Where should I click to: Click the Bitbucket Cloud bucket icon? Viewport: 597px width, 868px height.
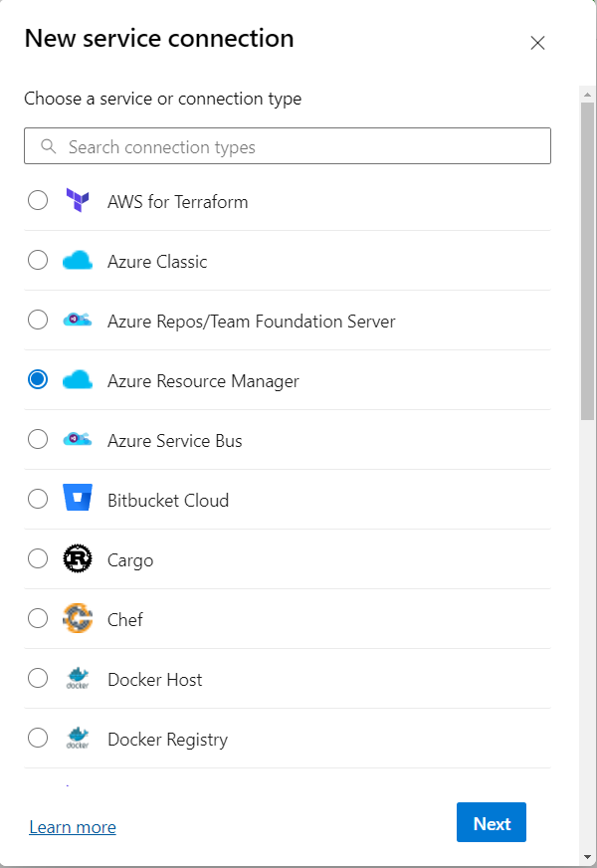pyautogui.click(x=78, y=497)
